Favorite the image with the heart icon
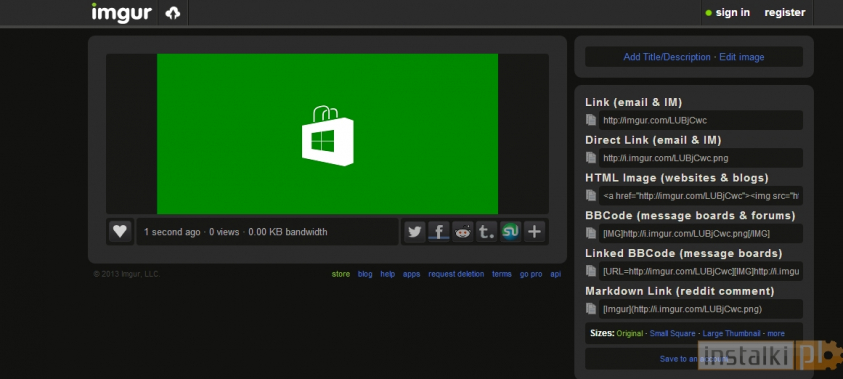 click(120, 232)
